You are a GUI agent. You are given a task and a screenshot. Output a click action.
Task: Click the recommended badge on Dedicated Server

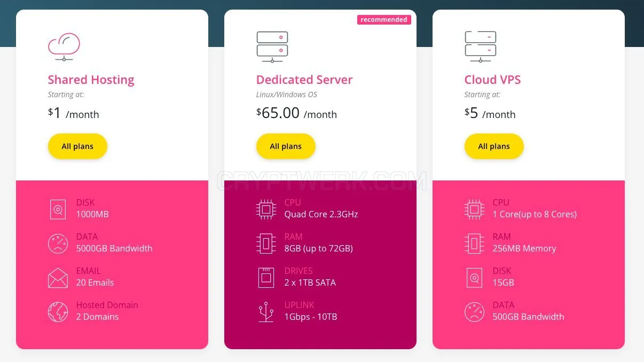click(384, 20)
